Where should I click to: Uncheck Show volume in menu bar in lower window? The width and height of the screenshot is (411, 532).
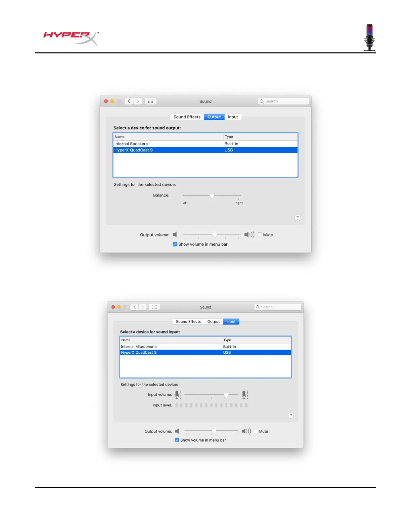(177, 440)
